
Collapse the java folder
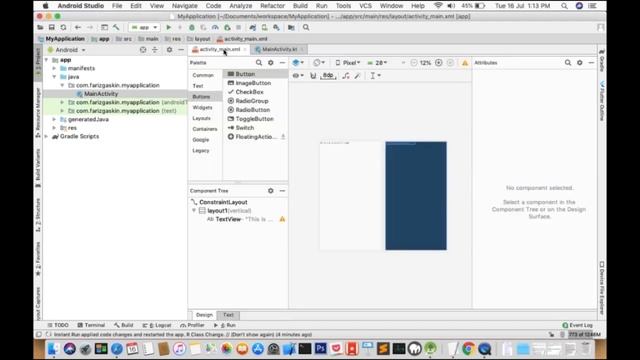point(54,77)
